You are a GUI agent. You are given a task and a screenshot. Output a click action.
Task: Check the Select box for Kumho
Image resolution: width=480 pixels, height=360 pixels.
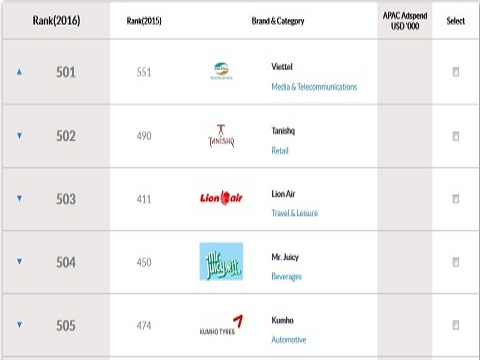pyautogui.click(x=455, y=325)
